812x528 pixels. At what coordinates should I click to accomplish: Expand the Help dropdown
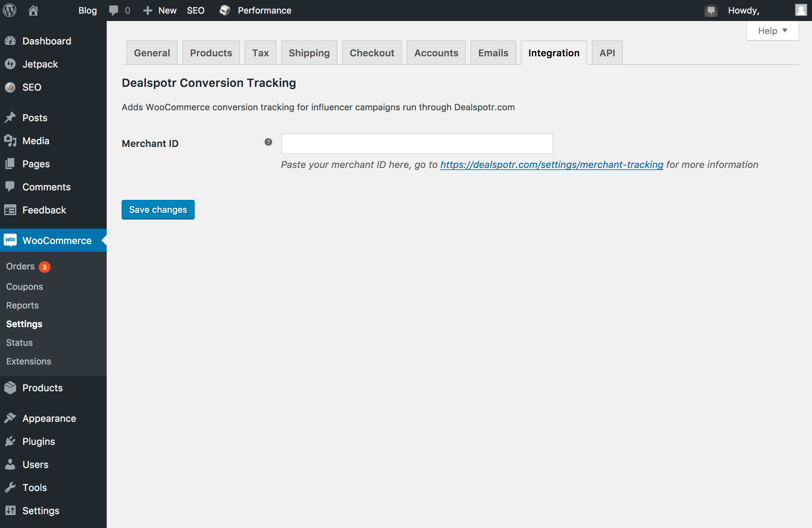click(x=772, y=30)
